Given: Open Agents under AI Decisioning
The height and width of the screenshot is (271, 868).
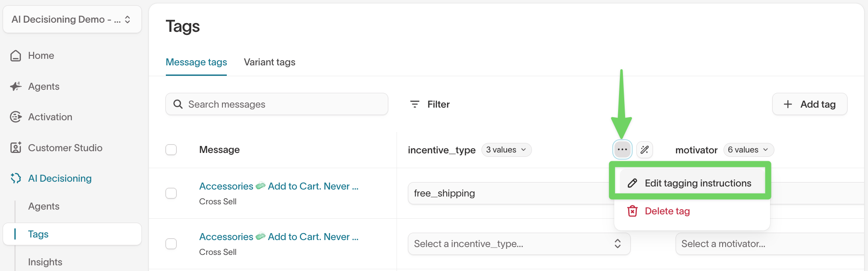Looking at the screenshot, I should [x=44, y=206].
